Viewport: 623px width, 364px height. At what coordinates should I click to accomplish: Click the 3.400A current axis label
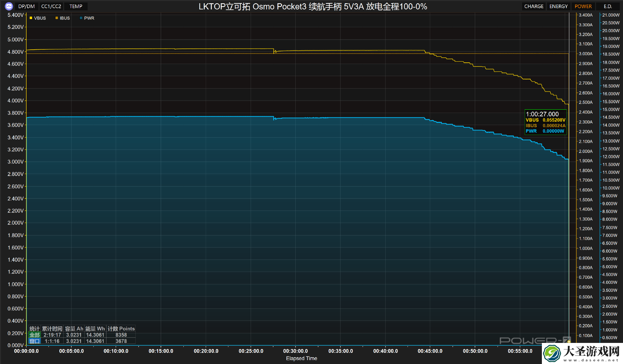(586, 15)
